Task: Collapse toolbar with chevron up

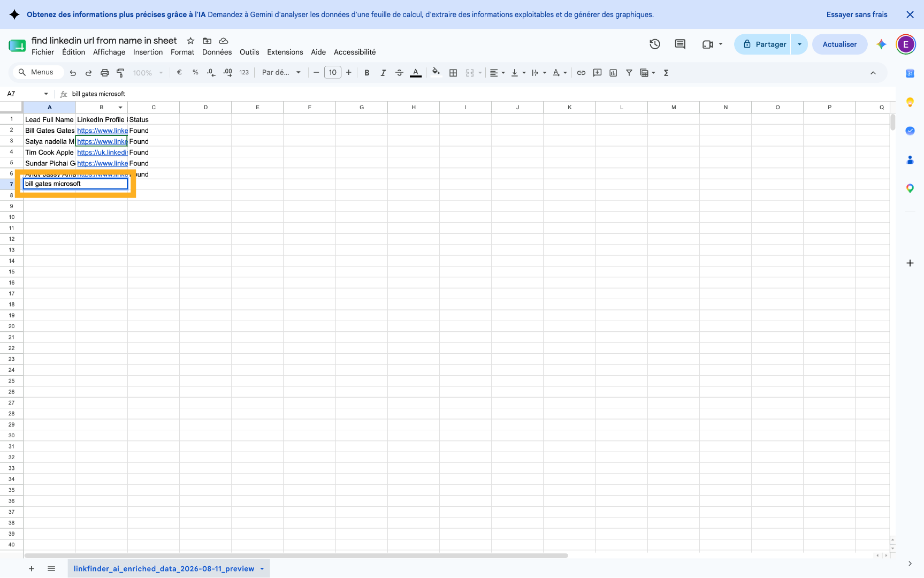Action: [873, 73]
